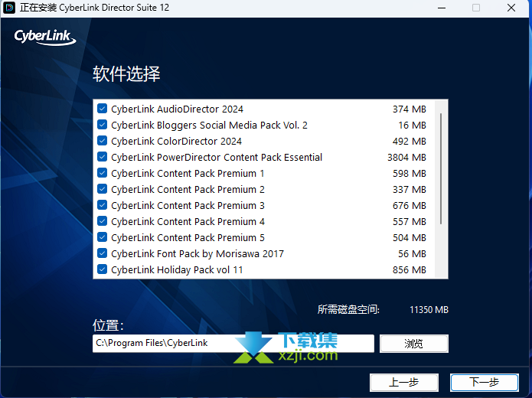The width and height of the screenshot is (532, 398).
Task: Click the 软件选择 heading
Action: tap(126, 73)
